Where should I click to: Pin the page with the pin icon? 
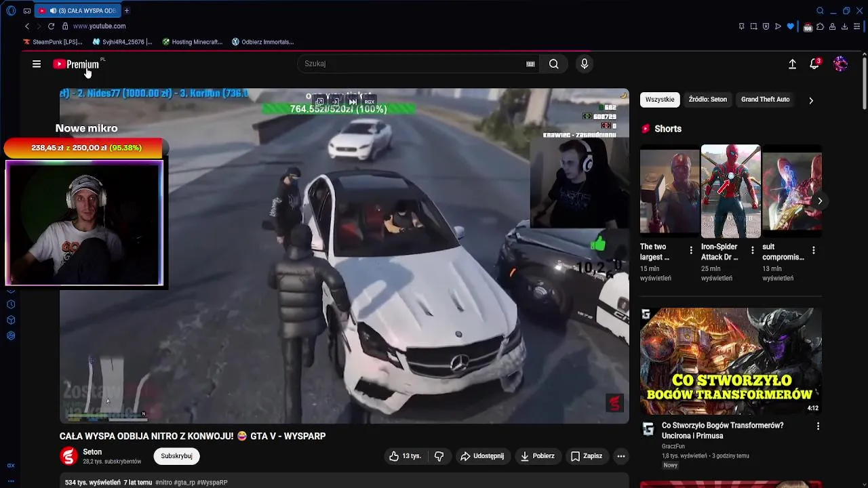click(x=741, y=26)
